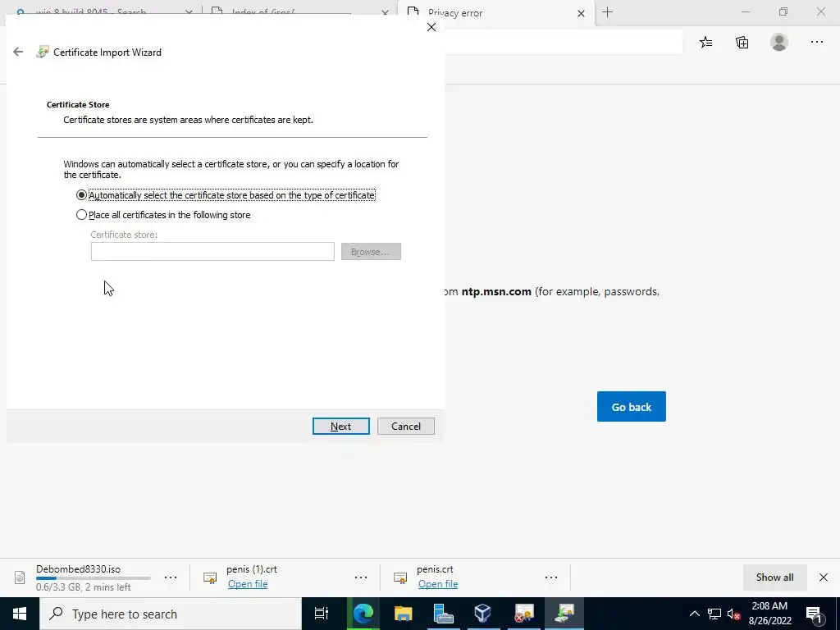
Task: Open the server manager taskbar icon
Action: (x=444, y=614)
